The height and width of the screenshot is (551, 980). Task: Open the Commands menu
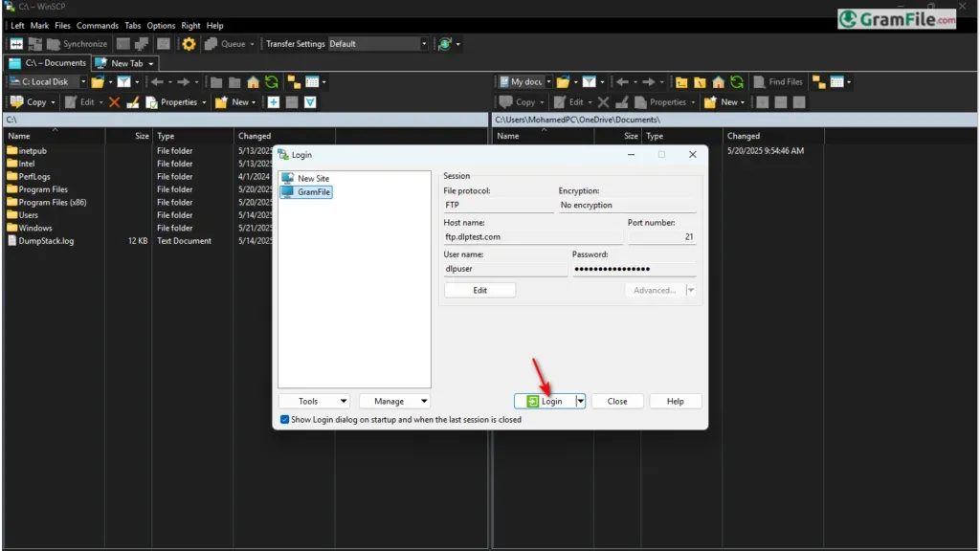point(98,26)
